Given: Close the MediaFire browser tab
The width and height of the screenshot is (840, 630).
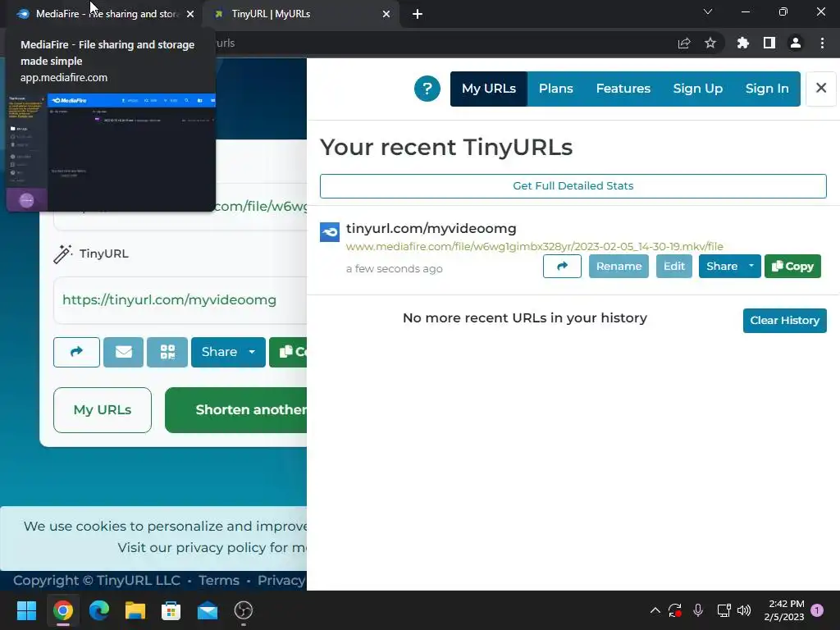Looking at the screenshot, I should [190, 14].
